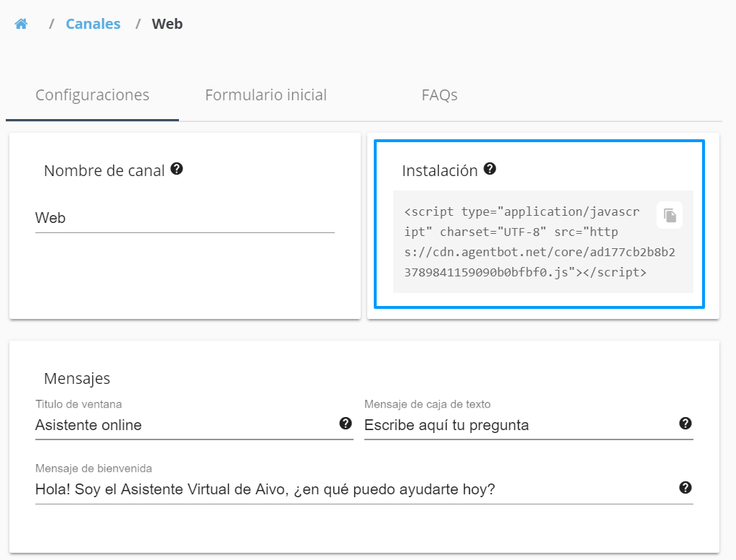
Task: Show help for Titulo de ventana
Action: (x=346, y=424)
